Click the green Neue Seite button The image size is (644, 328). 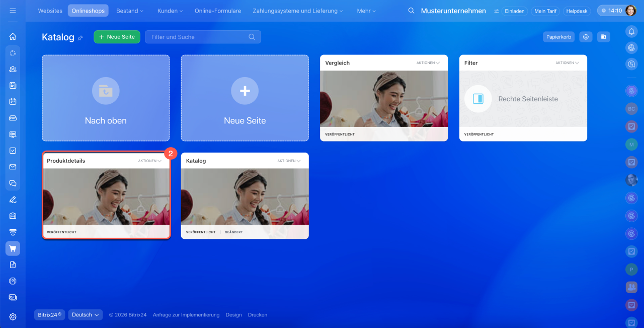[x=117, y=37]
